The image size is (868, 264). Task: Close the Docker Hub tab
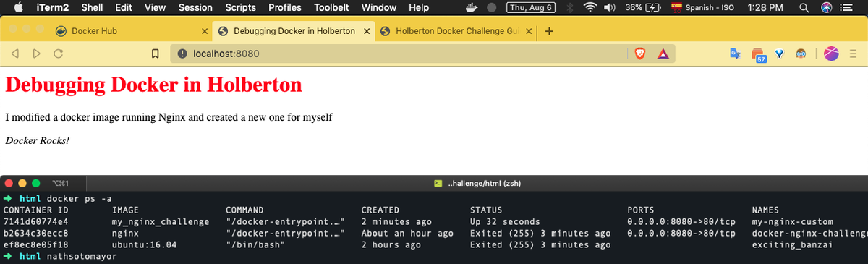[x=205, y=32]
